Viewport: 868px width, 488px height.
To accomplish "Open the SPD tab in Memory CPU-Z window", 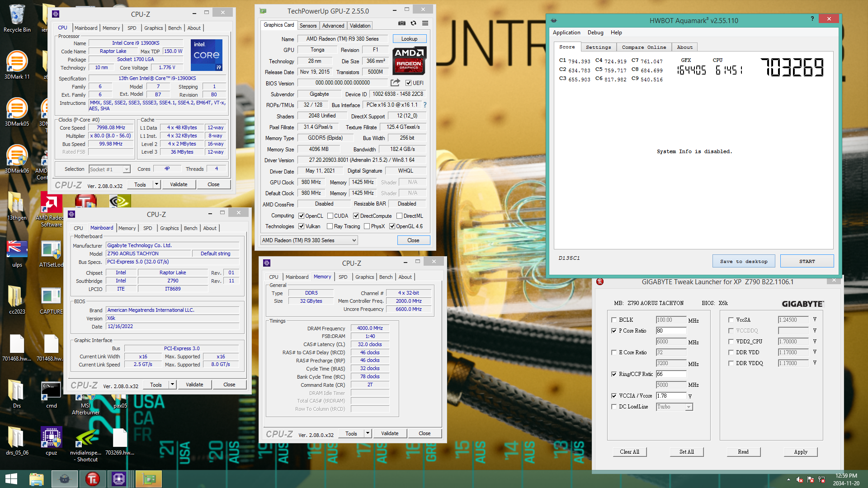I will coord(343,277).
